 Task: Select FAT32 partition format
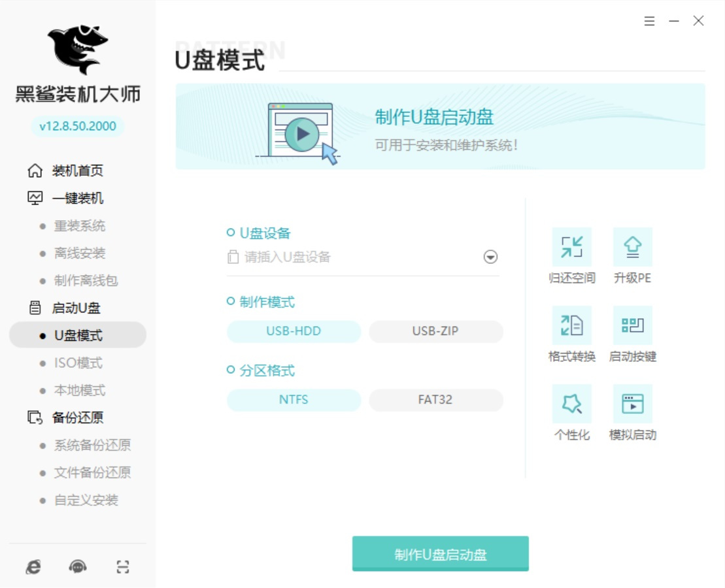435,400
